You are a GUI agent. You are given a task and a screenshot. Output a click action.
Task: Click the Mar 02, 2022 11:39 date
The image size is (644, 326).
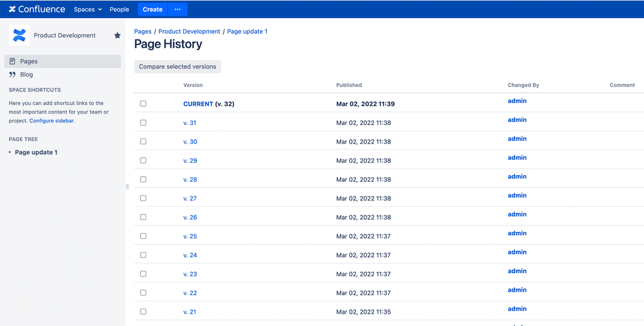[x=366, y=104]
